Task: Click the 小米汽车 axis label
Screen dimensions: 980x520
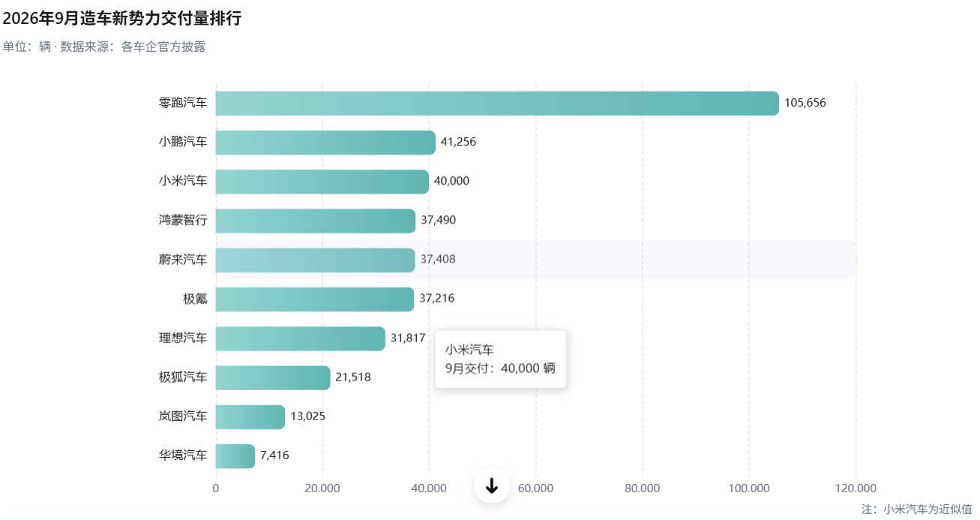Action: [183, 181]
